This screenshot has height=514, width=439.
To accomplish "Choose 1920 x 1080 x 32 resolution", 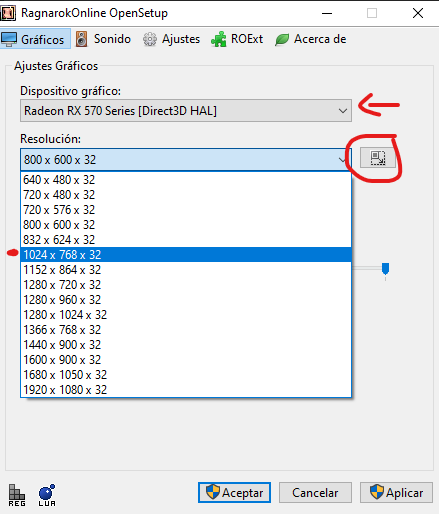I will [186, 390].
